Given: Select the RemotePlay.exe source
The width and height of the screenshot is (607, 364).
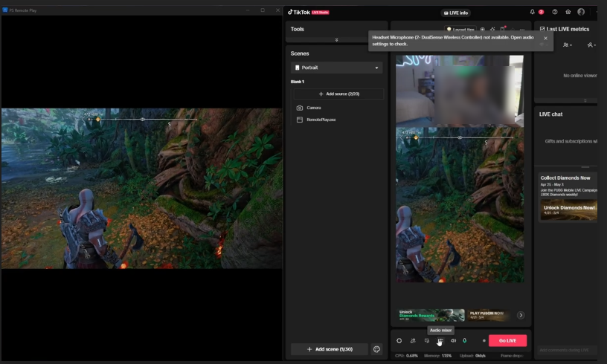Looking at the screenshot, I should 321,120.
